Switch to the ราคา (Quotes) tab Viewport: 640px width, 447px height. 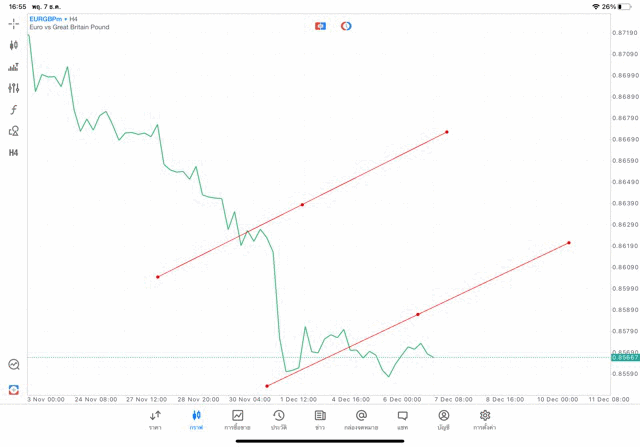pyautogui.click(x=155, y=419)
